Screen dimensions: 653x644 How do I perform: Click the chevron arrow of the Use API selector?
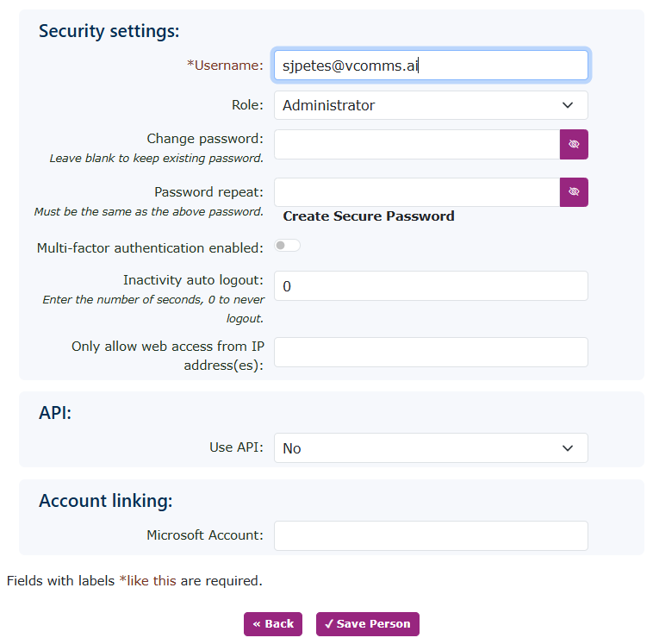pyautogui.click(x=568, y=448)
